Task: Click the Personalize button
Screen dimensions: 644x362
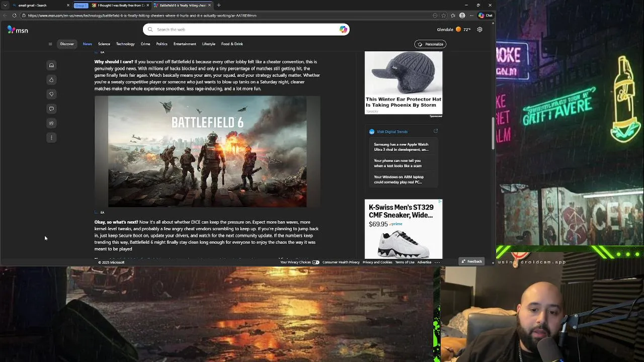Action: [430, 44]
